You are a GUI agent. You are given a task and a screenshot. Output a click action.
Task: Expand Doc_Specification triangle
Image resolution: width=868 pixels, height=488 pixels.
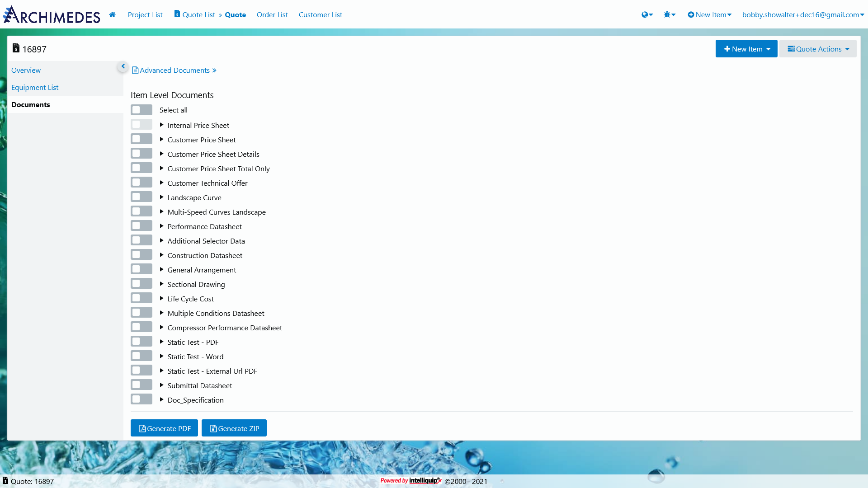tap(161, 399)
